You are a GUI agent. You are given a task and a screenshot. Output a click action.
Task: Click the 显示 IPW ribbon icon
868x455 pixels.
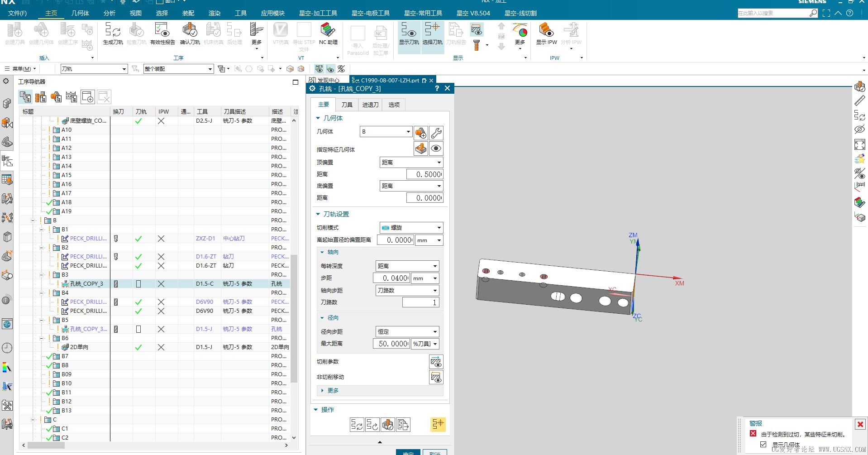[546, 34]
